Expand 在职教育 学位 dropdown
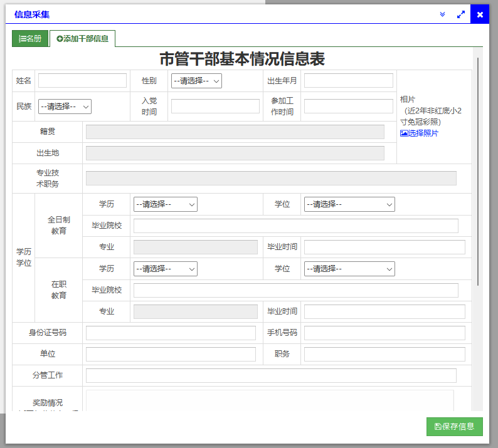Screen dimensions: 498x448 349,269
